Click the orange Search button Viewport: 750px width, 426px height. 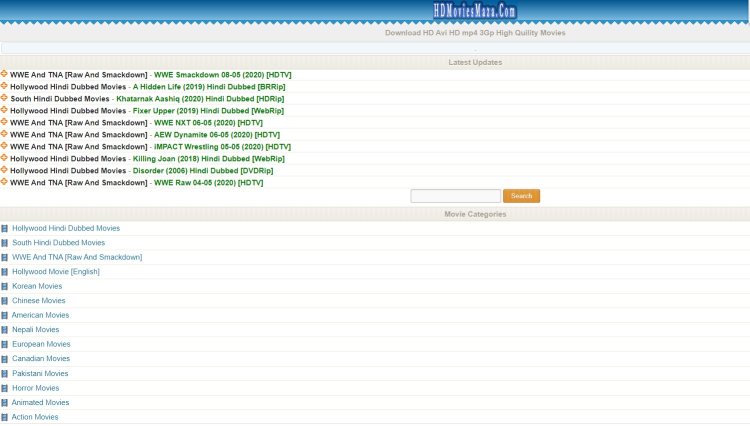pos(521,196)
